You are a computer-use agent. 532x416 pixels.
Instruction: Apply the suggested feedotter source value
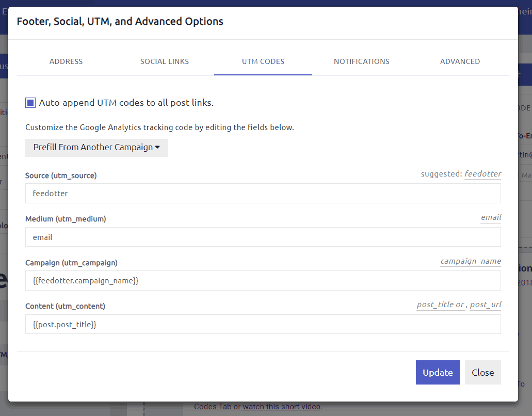482,174
